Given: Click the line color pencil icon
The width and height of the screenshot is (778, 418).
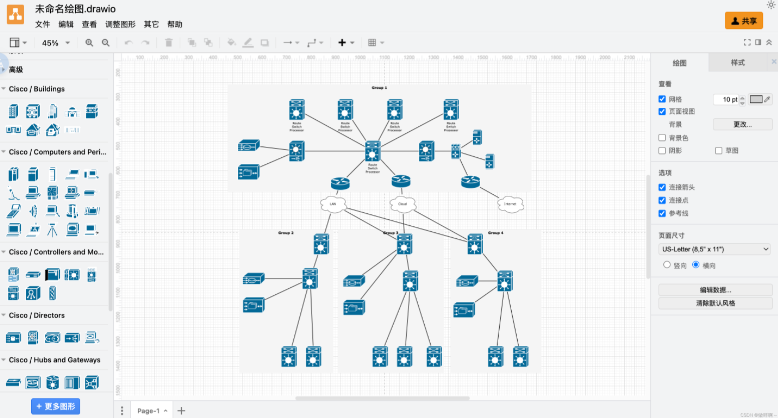Looking at the screenshot, I should click(x=248, y=43).
